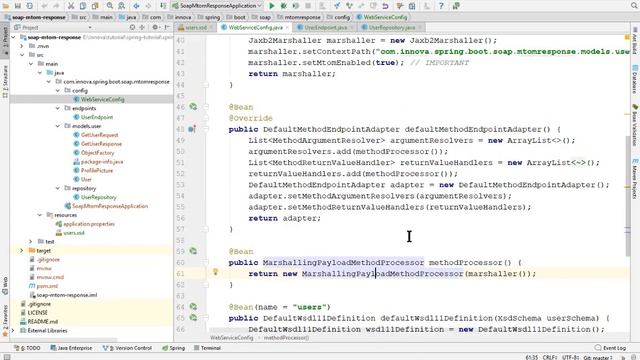Open the Version Control tool window
This screenshot has height=360, width=640.
[x=127, y=348]
